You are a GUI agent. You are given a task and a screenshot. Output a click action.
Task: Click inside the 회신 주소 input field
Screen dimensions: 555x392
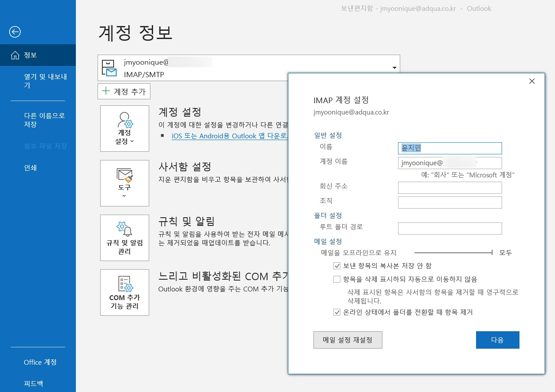[450, 187]
